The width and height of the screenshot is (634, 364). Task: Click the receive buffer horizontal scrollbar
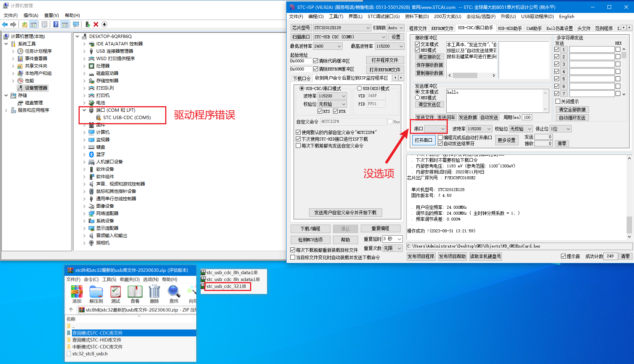[x=472, y=75]
